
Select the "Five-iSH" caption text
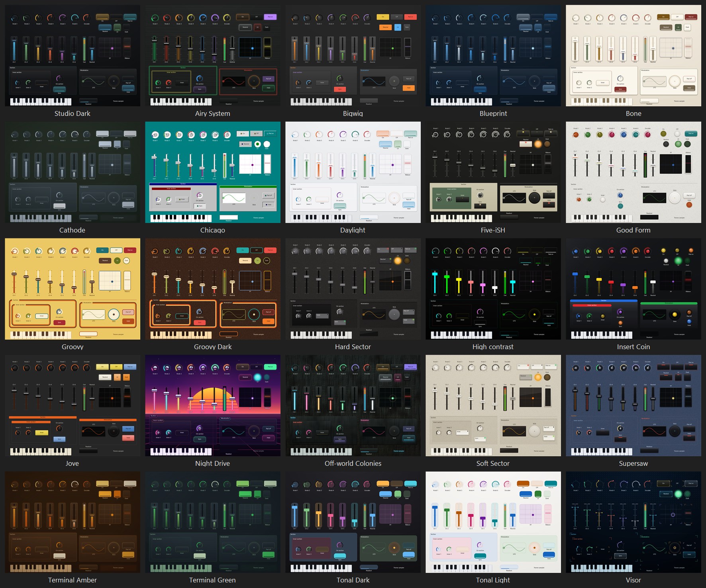493,230
